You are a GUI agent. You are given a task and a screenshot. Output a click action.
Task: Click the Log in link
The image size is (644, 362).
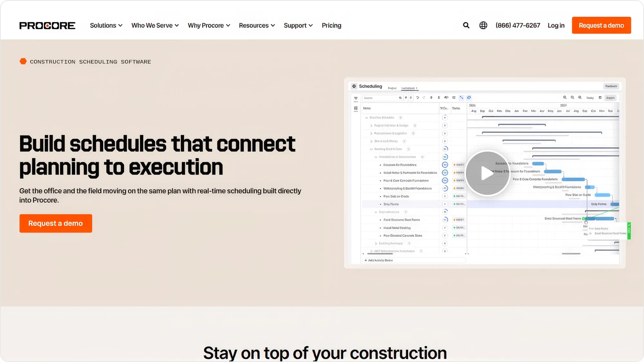[556, 25]
